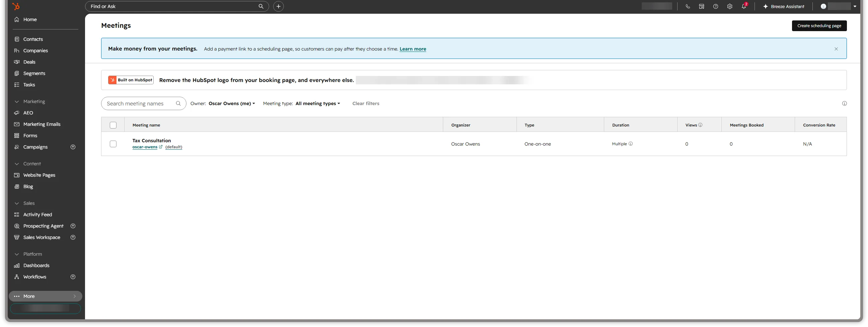Click the Views column info icon
Viewport: 868px width, 327px height.
(x=700, y=125)
